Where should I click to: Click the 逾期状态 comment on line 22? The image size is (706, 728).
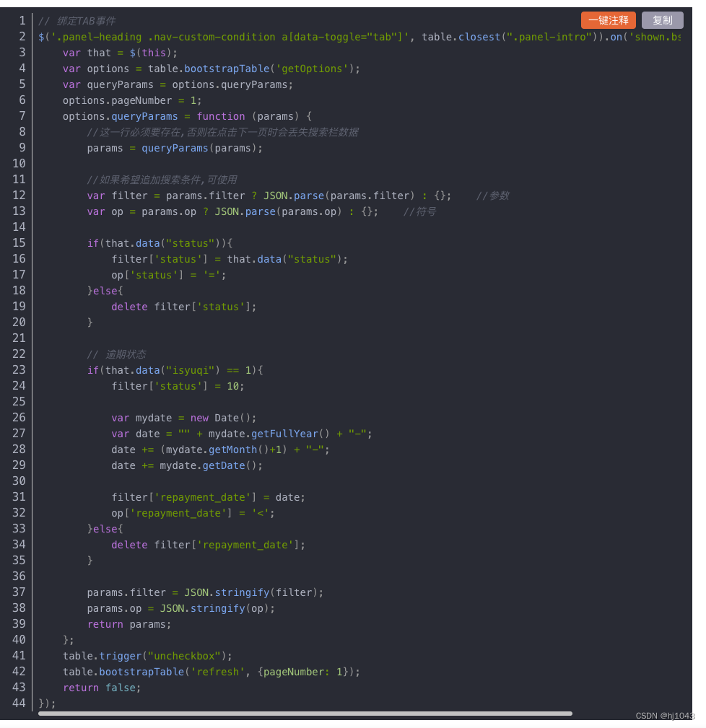(119, 354)
